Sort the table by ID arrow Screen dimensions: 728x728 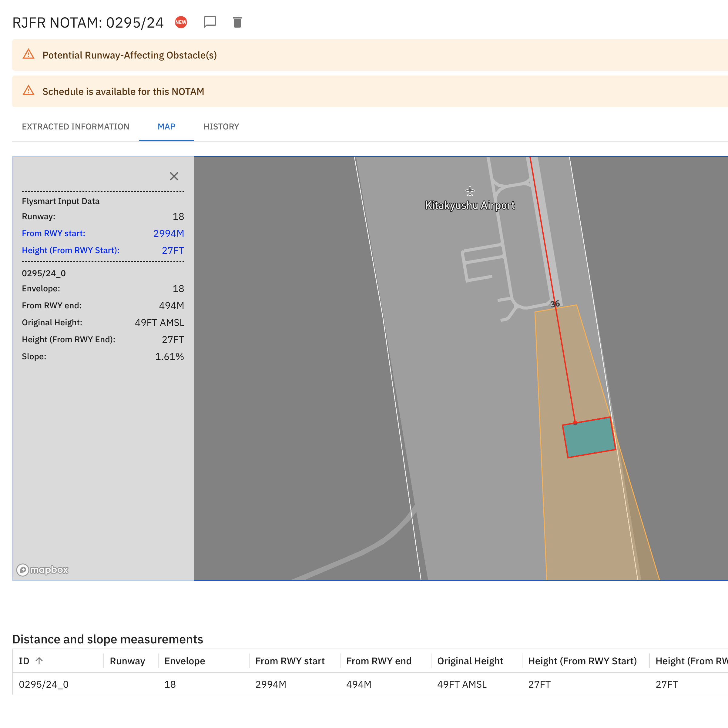(x=39, y=661)
